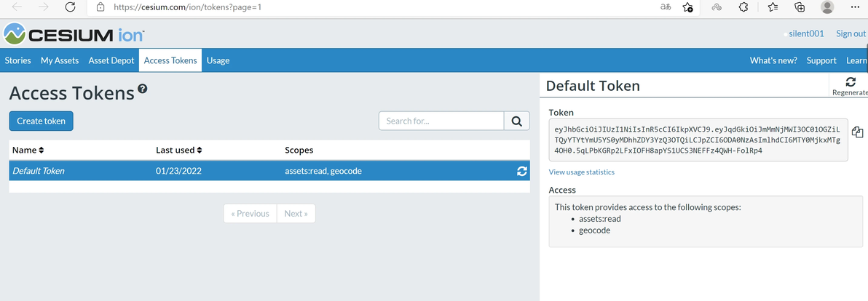Click the Cesium ion logo
The width and height of the screenshot is (868, 301).
click(x=74, y=34)
